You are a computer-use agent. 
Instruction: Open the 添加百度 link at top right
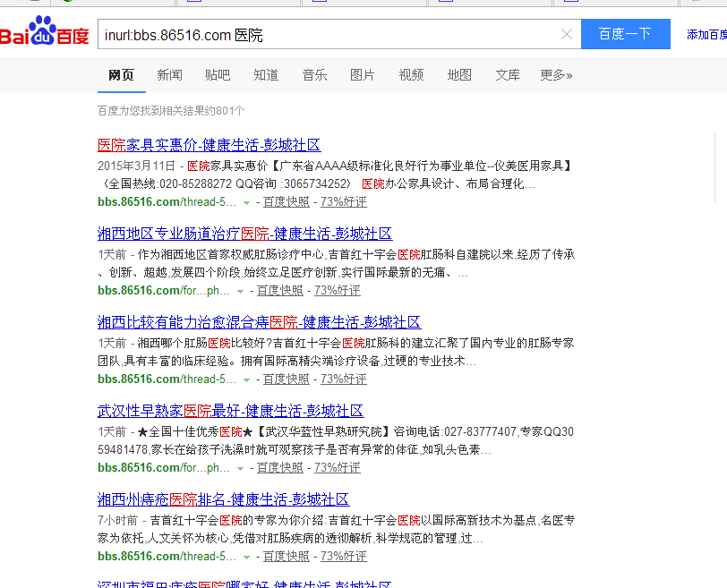point(706,35)
